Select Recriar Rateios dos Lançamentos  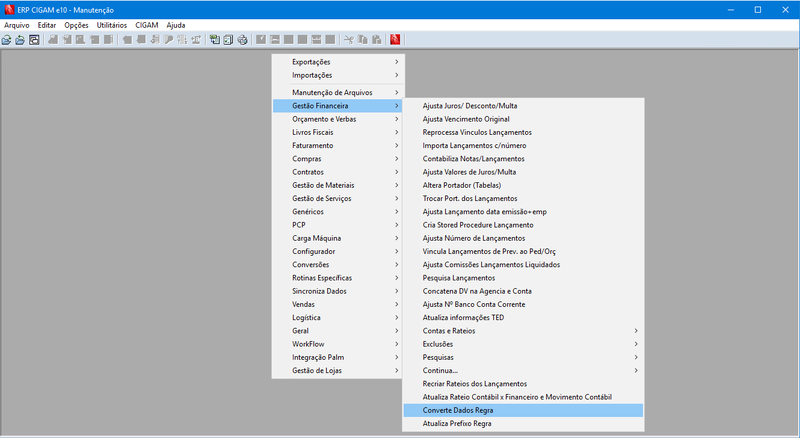click(x=523, y=384)
